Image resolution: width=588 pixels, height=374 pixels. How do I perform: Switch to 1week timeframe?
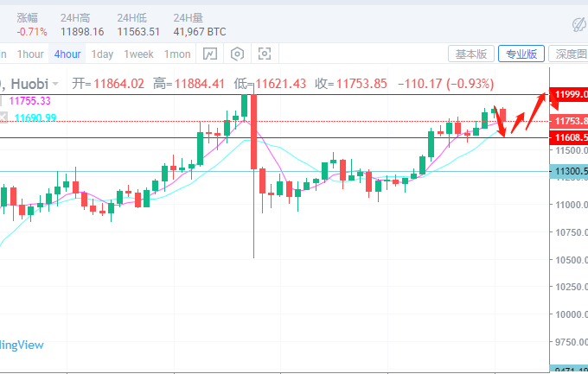[138, 54]
